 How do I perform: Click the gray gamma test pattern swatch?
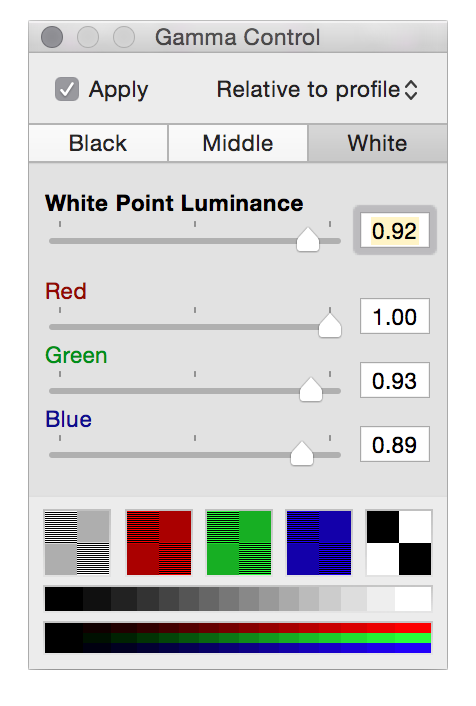[77, 543]
